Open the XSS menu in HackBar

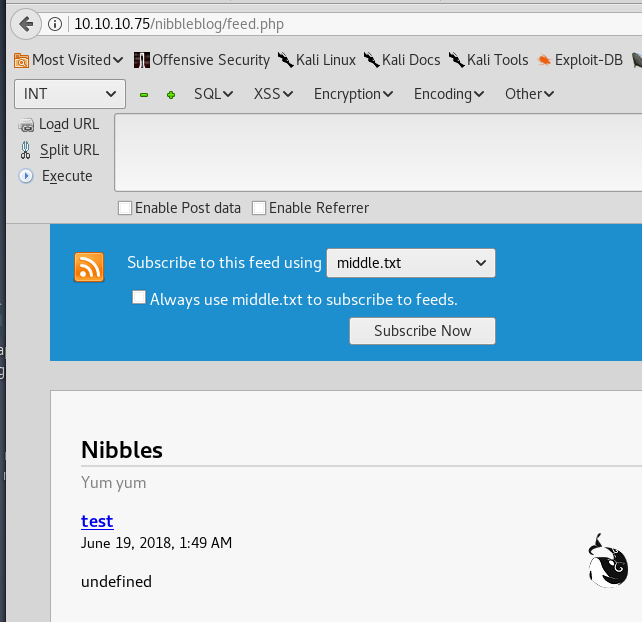pyautogui.click(x=273, y=94)
